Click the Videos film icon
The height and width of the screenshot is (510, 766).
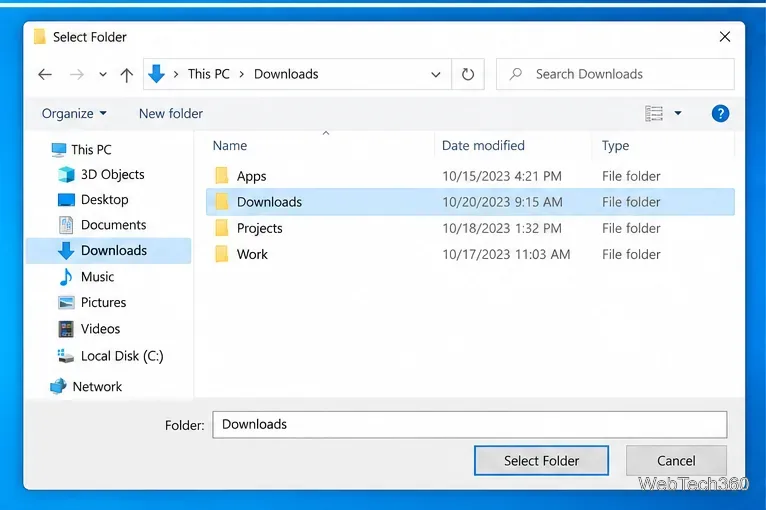click(x=66, y=329)
